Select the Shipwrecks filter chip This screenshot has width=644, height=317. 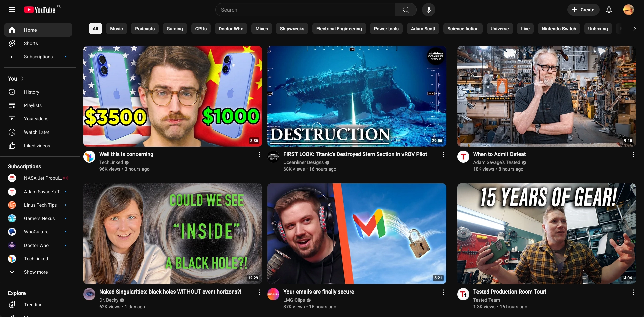coord(292,29)
